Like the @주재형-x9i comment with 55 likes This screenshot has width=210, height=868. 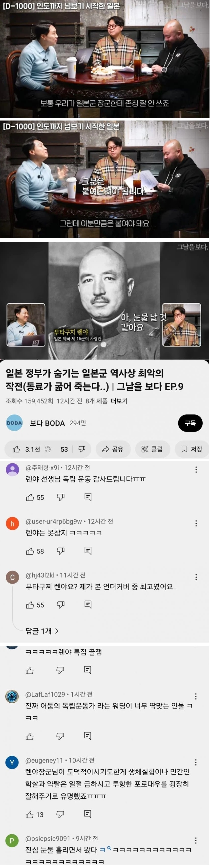pos(30,498)
